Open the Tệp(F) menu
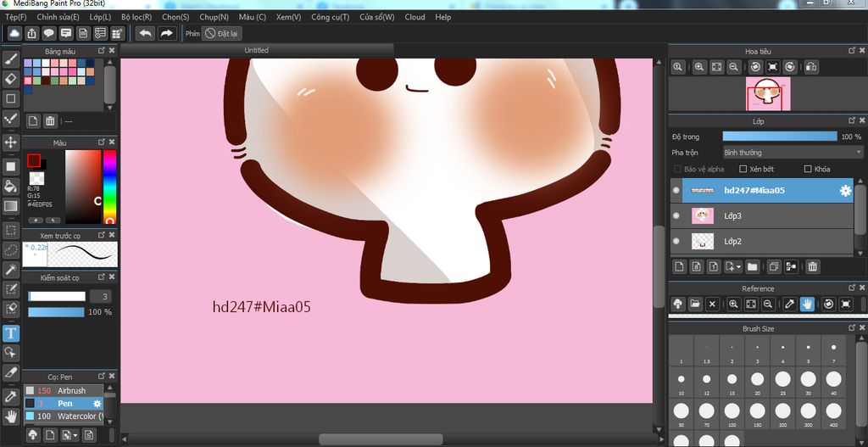 15,17
